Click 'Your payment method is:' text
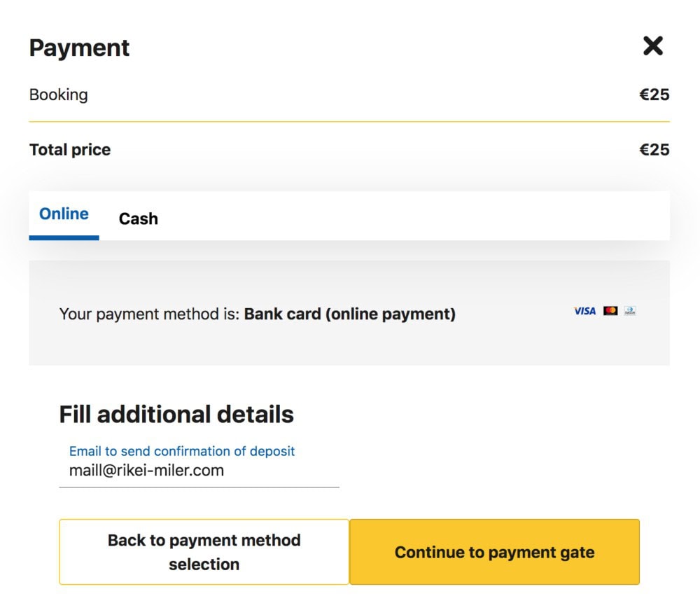This screenshot has width=700, height=596. (150, 314)
